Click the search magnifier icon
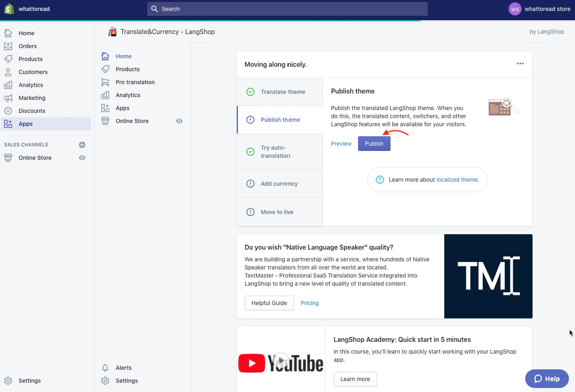This screenshot has width=575, height=392. [x=155, y=9]
